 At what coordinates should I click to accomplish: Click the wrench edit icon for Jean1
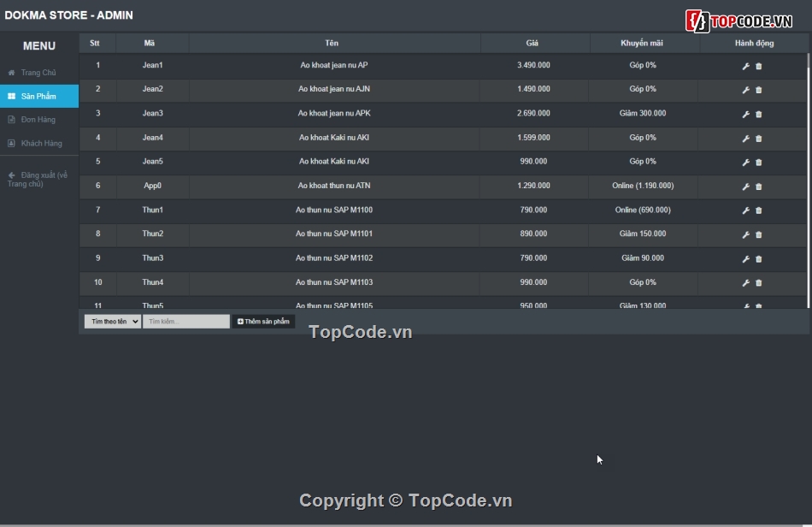click(x=745, y=66)
